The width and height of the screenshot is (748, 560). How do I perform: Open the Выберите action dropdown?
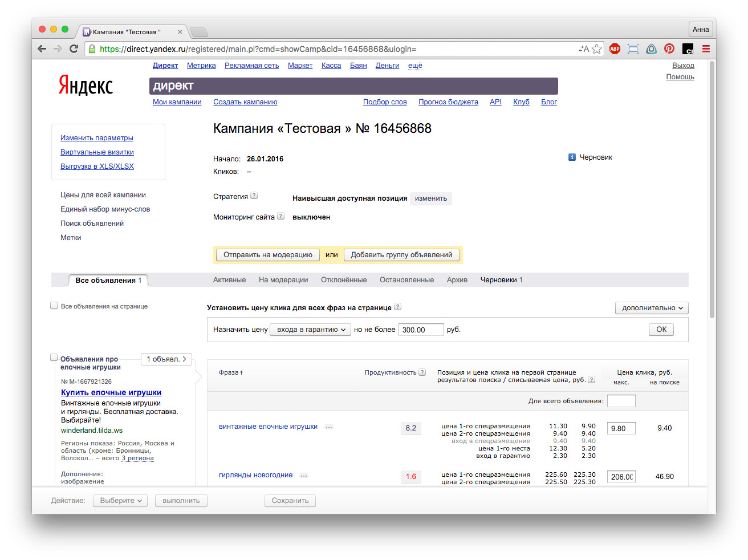point(120,501)
